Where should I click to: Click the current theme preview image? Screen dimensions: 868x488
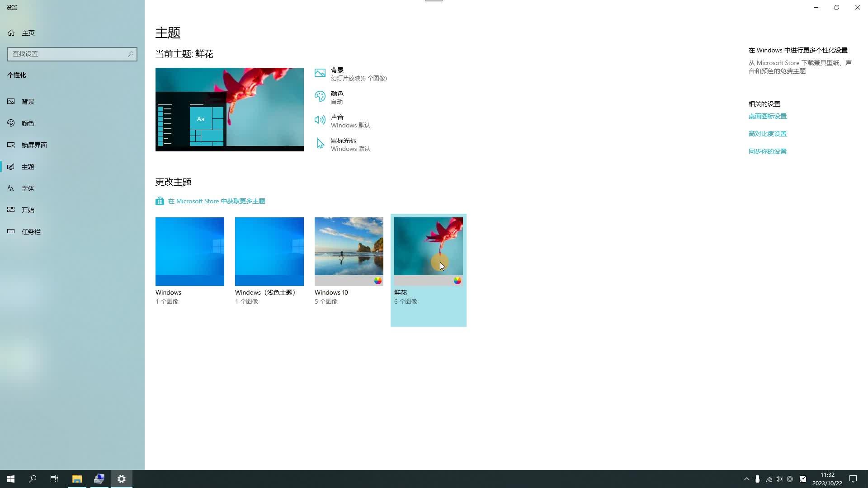(x=230, y=109)
